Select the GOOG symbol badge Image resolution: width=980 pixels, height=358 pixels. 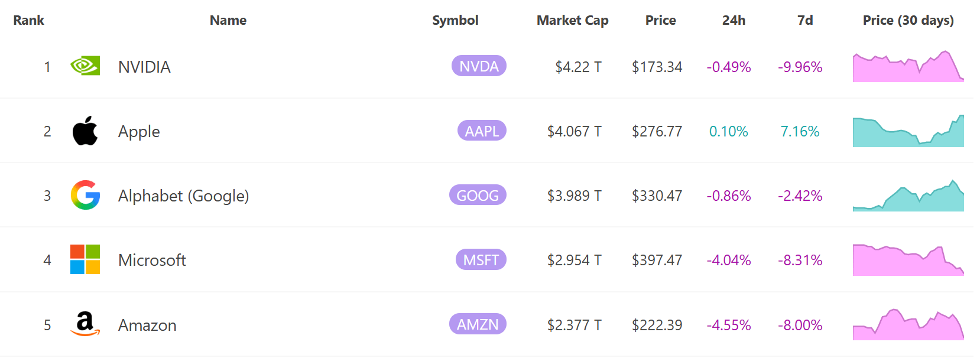coord(478,195)
